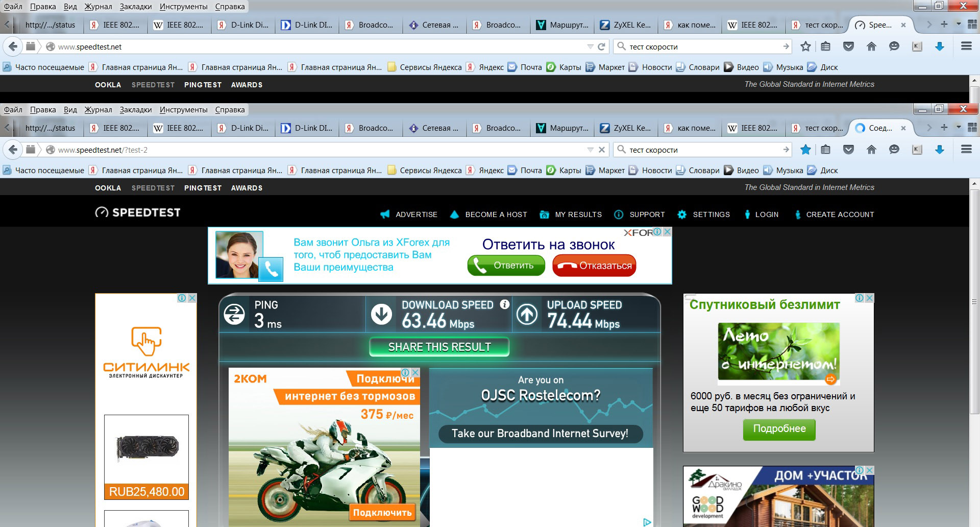The image size is (980, 527).
Task: Bookmark page with star in background window
Action: click(x=805, y=46)
